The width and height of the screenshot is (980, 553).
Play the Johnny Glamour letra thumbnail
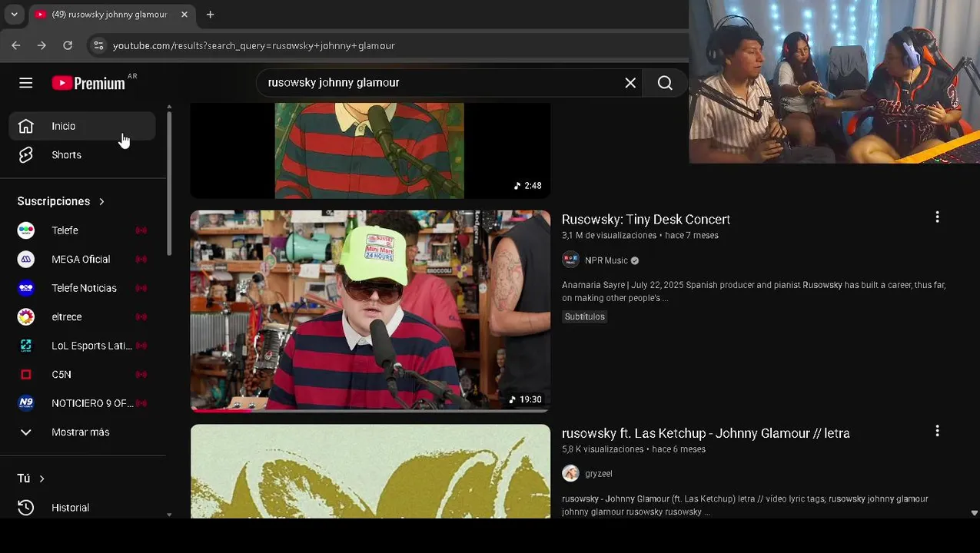pos(370,471)
